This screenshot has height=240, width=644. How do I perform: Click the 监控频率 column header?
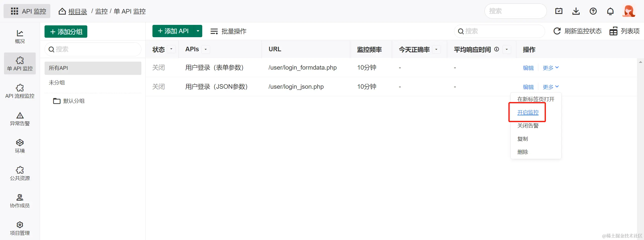click(369, 50)
